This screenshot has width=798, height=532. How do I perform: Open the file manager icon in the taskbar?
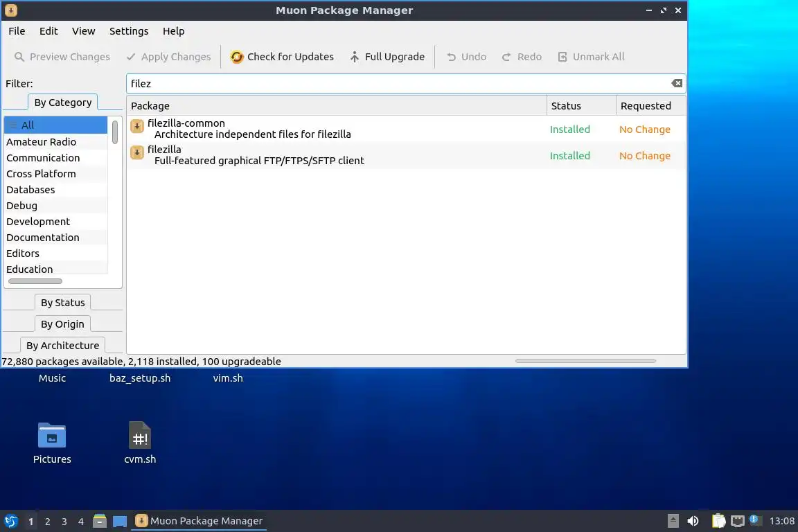pos(100,521)
